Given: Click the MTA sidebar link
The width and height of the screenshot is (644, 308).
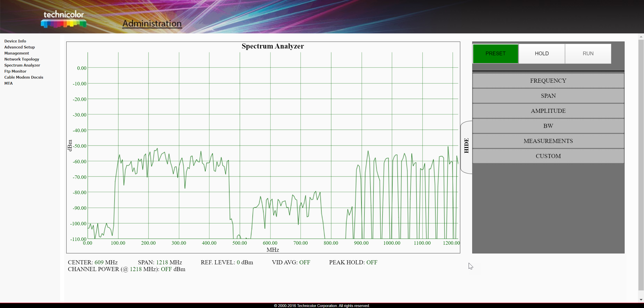Looking at the screenshot, I should 8,83.
